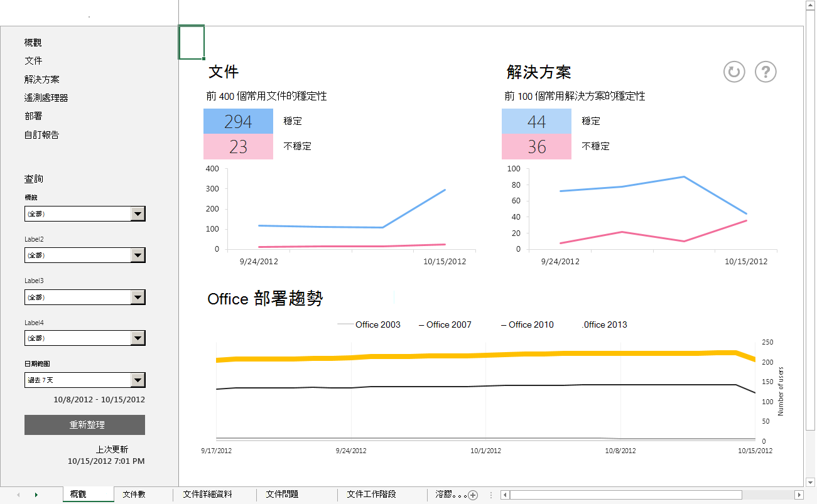The width and height of the screenshot is (817, 504).
Task: Click the Office 2003 legend entry
Action: coord(369,324)
